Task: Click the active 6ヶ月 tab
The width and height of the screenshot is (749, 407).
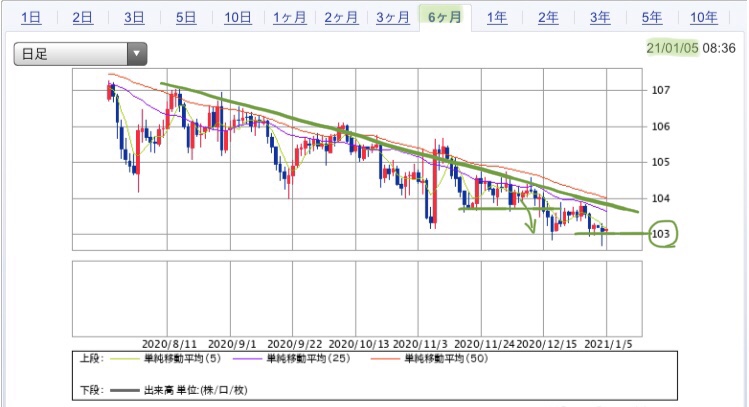Action: 445,18
